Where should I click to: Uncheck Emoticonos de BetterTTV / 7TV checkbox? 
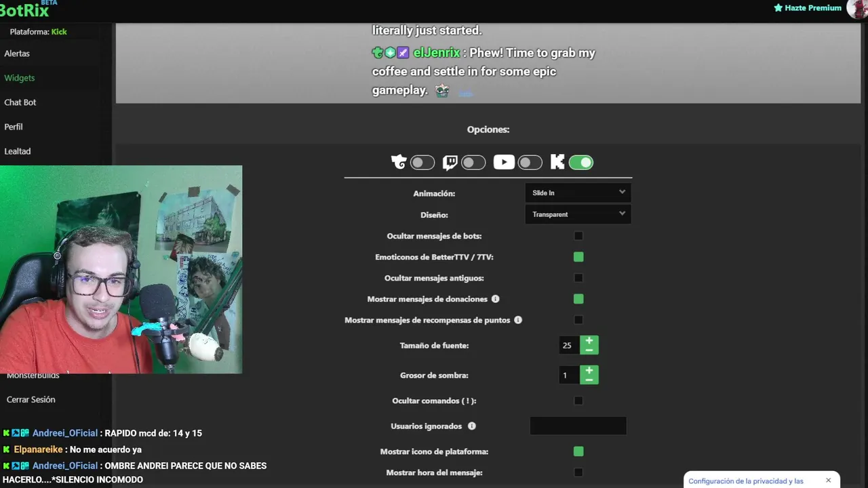[x=578, y=257]
